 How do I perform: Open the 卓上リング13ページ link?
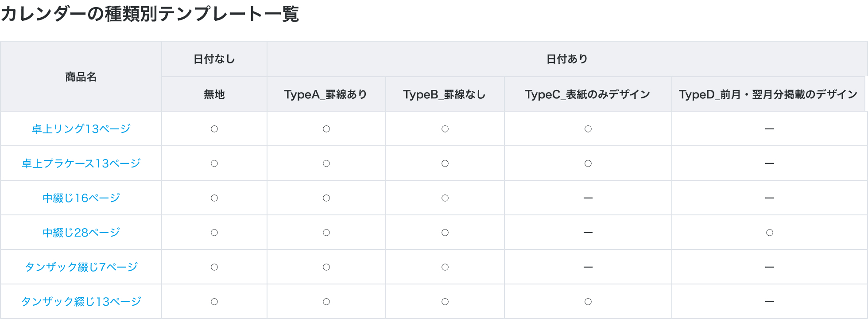[81, 129]
